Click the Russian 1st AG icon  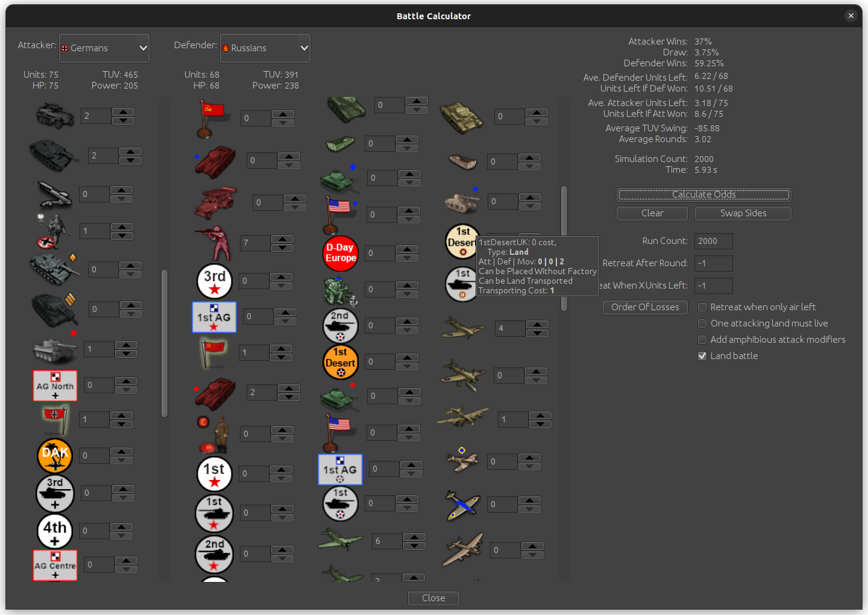coord(214,317)
